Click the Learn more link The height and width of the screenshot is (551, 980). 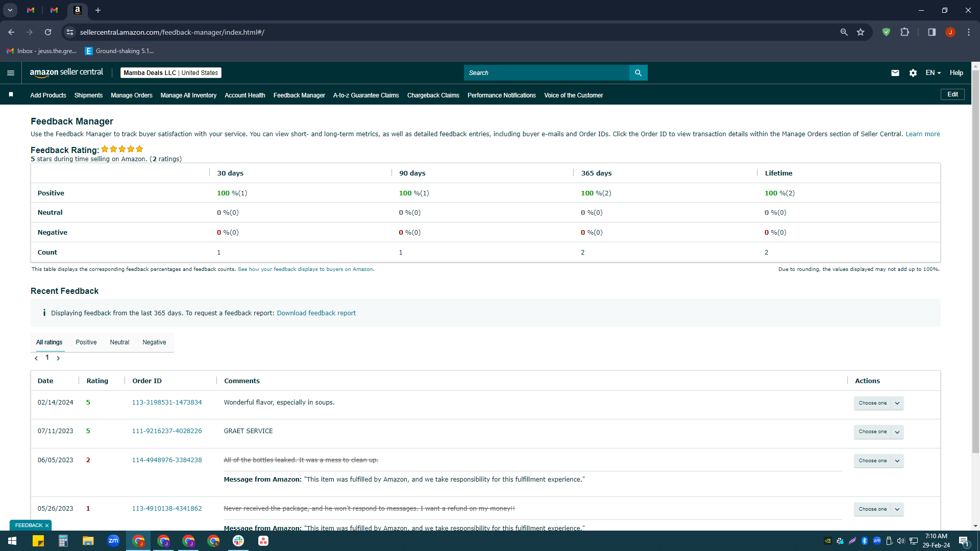pos(923,134)
